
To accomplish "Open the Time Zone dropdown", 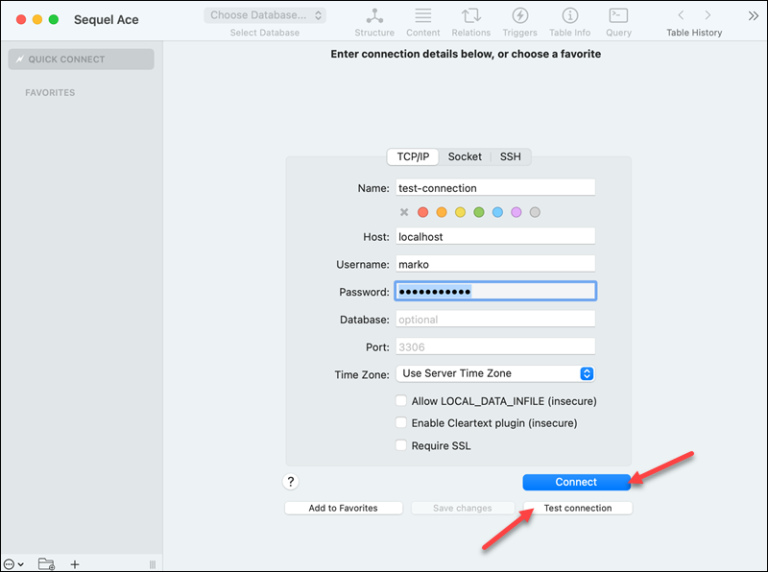I will point(496,373).
